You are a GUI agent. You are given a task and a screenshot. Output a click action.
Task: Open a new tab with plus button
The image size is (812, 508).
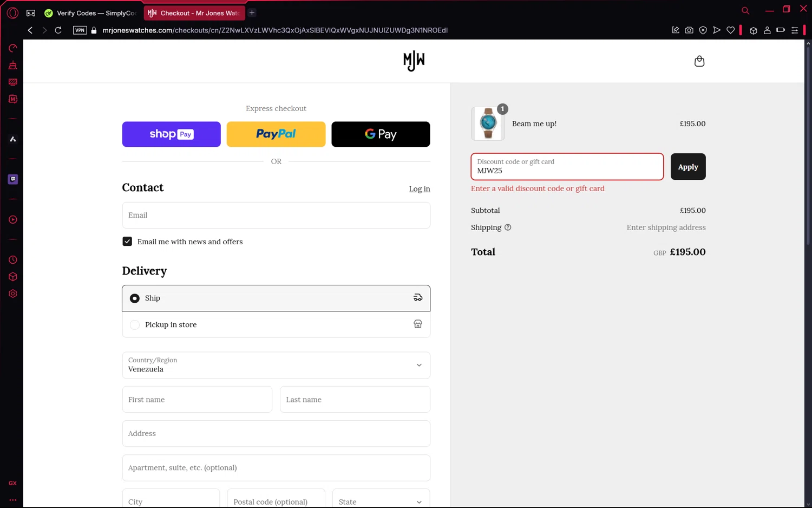click(252, 13)
